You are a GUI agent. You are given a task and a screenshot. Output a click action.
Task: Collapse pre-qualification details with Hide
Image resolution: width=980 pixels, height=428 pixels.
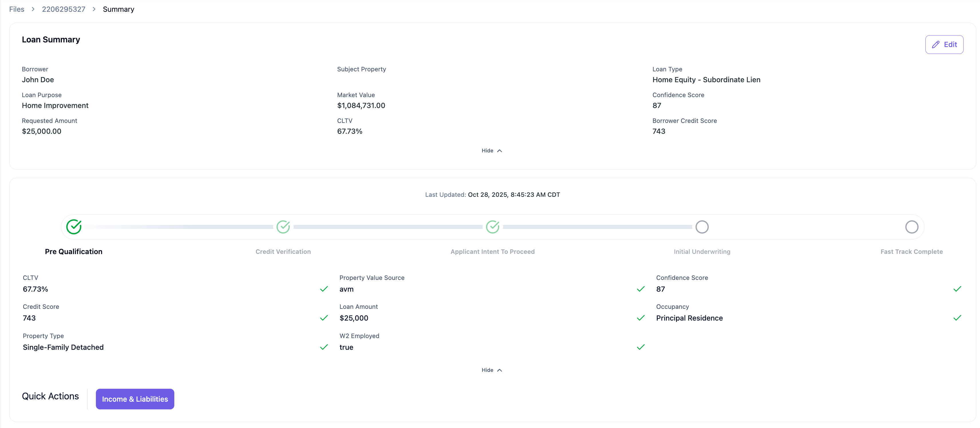tap(491, 370)
